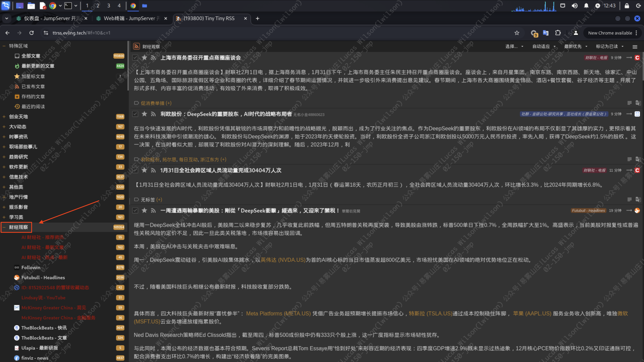Open the Chrome extensions puzzle icon
This screenshot has width=644, height=362.
click(558, 33)
